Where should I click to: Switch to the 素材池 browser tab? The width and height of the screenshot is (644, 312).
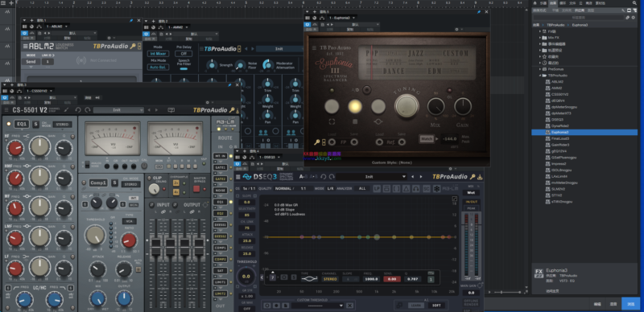(x=600, y=3)
